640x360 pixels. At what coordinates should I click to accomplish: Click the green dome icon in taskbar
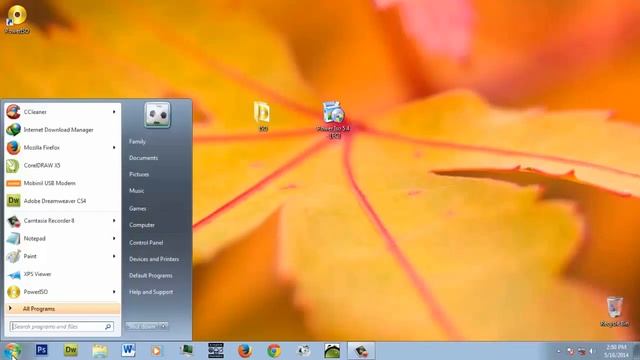pyautogui.click(x=332, y=351)
